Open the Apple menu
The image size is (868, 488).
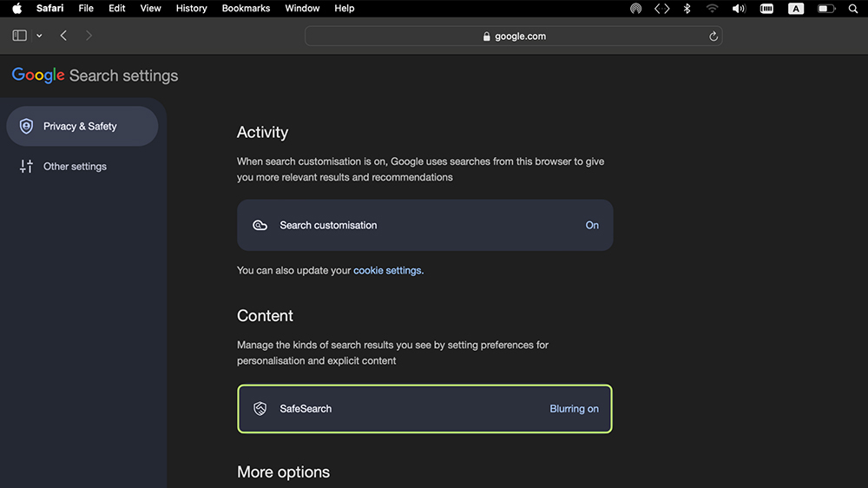click(16, 9)
